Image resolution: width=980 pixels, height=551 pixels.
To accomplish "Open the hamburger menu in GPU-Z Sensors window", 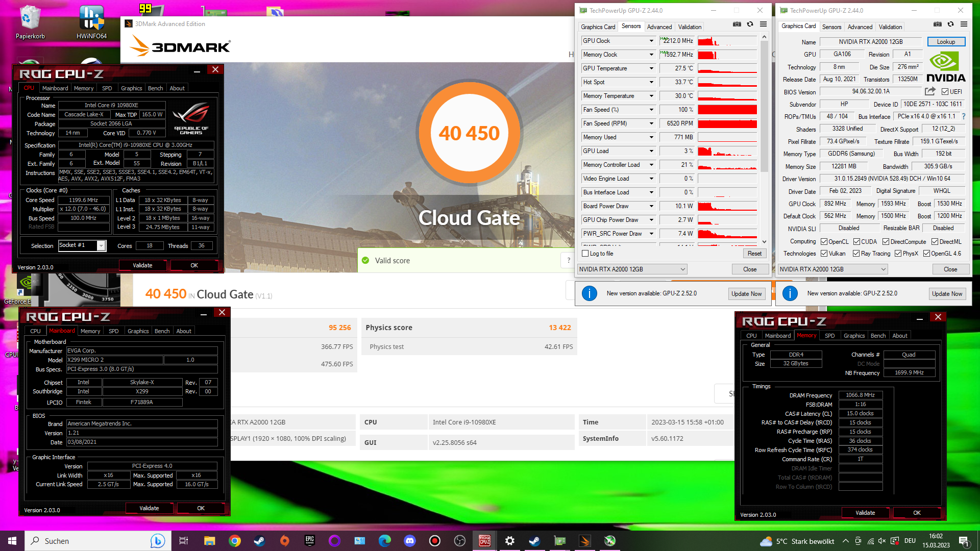I will pyautogui.click(x=763, y=24).
